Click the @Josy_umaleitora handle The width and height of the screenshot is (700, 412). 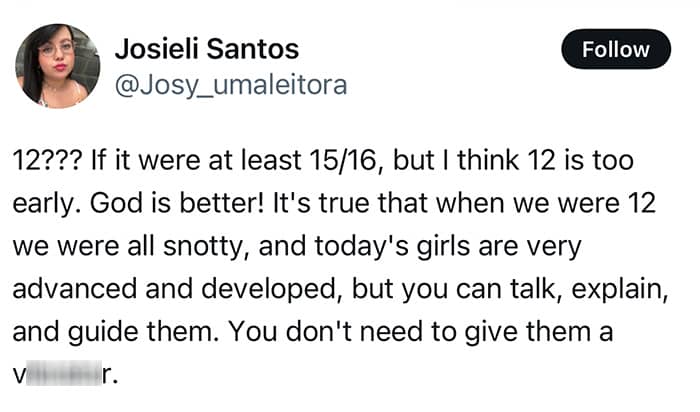click(x=231, y=85)
